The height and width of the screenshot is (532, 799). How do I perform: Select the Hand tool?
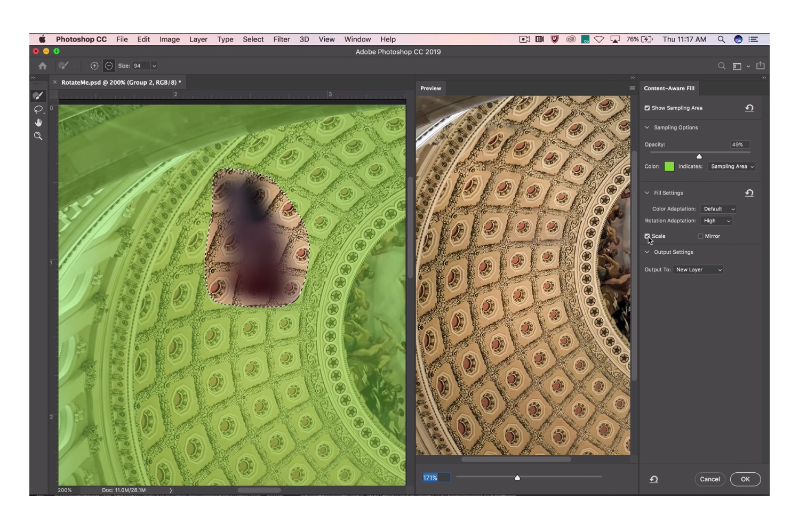click(x=37, y=122)
